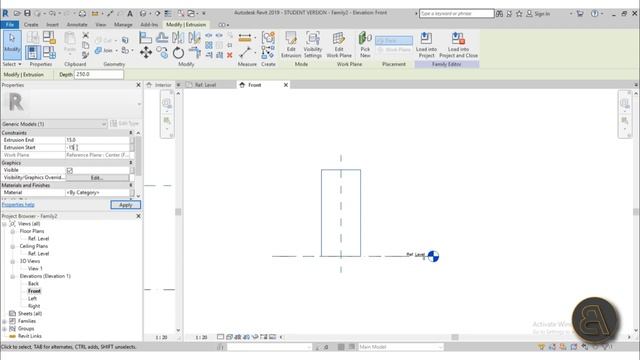This screenshot has width=640, height=360.
Task: Open the Left elevation in Project Browser
Action: (x=33, y=299)
